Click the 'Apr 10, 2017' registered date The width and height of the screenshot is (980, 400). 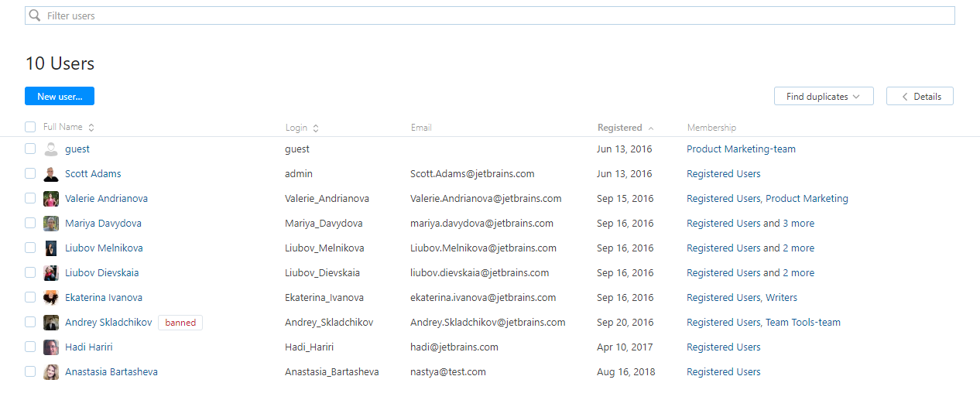point(625,347)
